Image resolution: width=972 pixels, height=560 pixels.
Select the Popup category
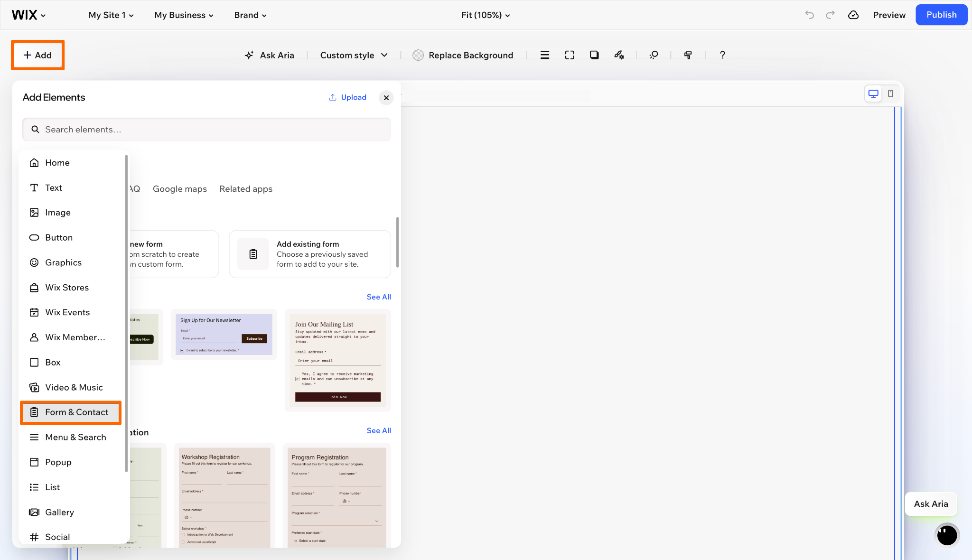71,462
